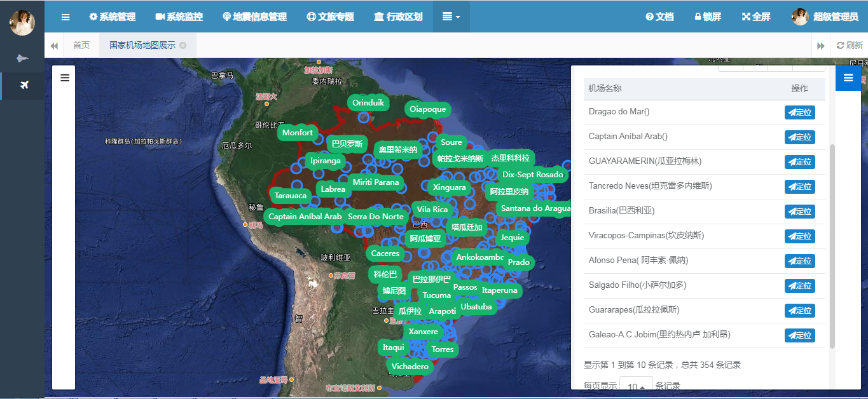
Task: Toggle the blue list button at right edge
Action: (848, 78)
